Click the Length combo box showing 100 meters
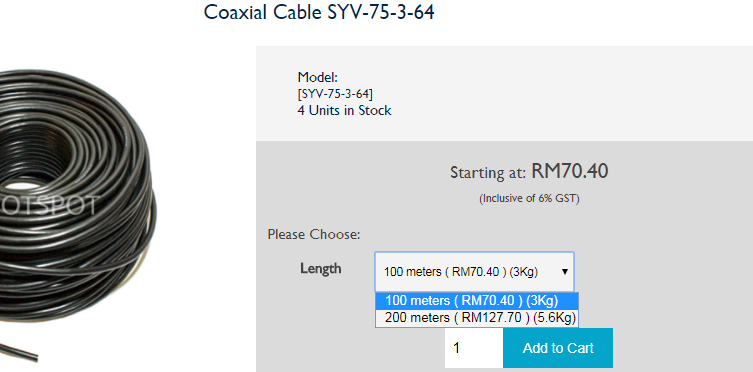The height and width of the screenshot is (372, 753). (x=474, y=272)
